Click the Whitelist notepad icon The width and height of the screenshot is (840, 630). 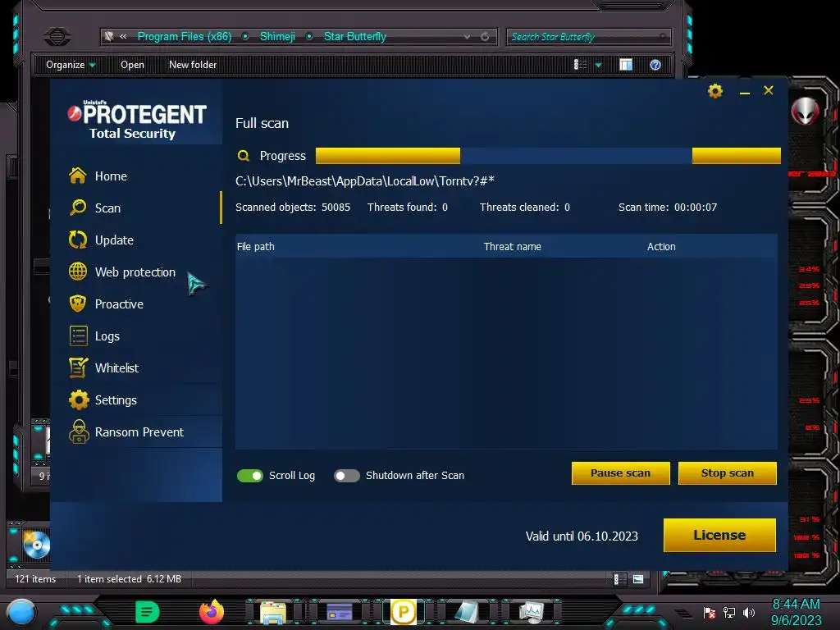78,368
